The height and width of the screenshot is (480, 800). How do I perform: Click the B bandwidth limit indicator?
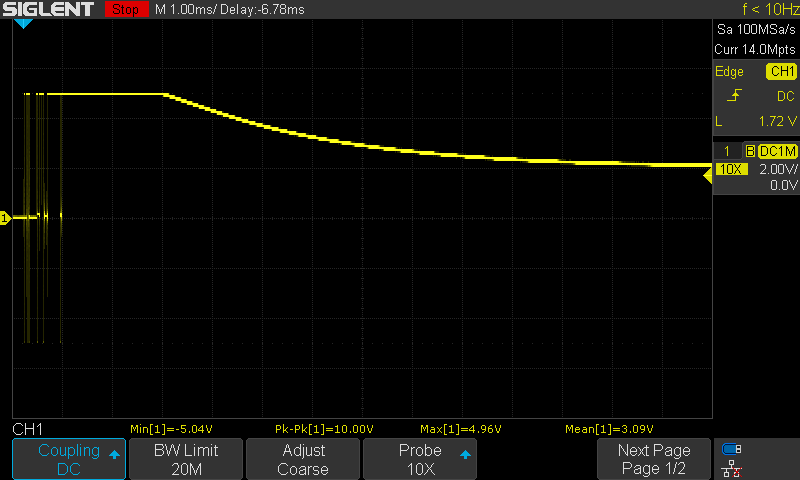coord(750,151)
